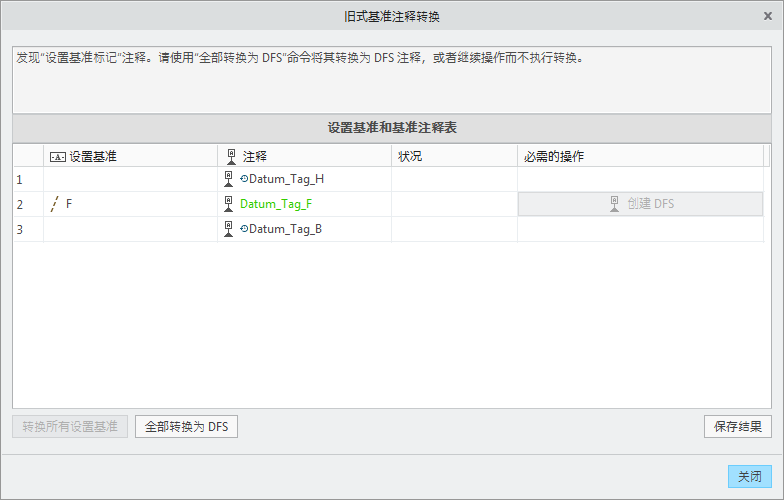The height and width of the screenshot is (500, 784).
Task: Click the datum tag icon beside Datum_Tag_B
Action: [229, 229]
